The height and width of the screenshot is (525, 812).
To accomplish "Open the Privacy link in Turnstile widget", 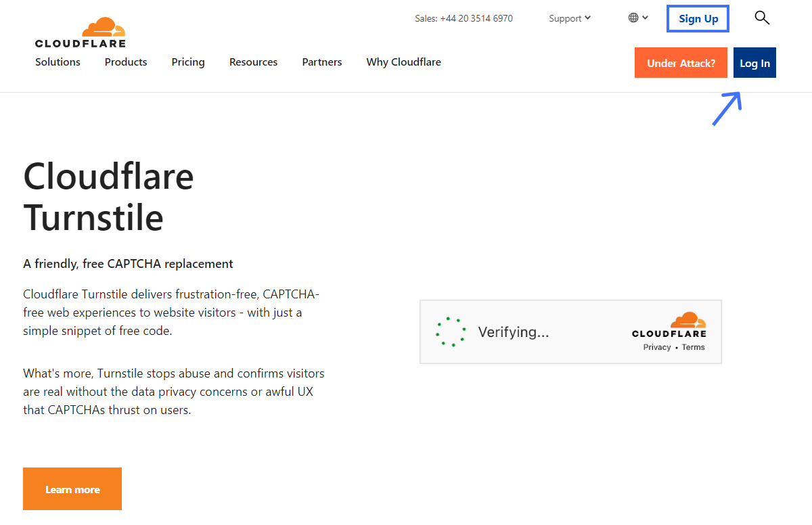I will (x=657, y=347).
